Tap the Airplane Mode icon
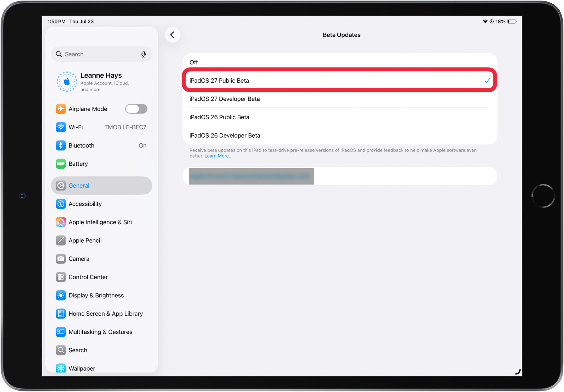Screen dimensions: 564x392 pos(61,109)
